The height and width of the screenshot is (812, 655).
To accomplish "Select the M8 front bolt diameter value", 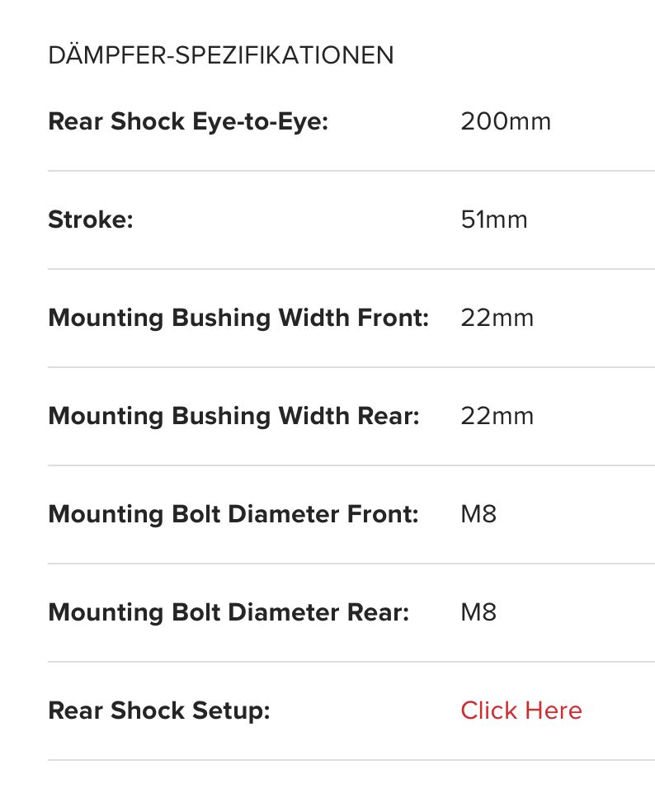I will pos(478,514).
